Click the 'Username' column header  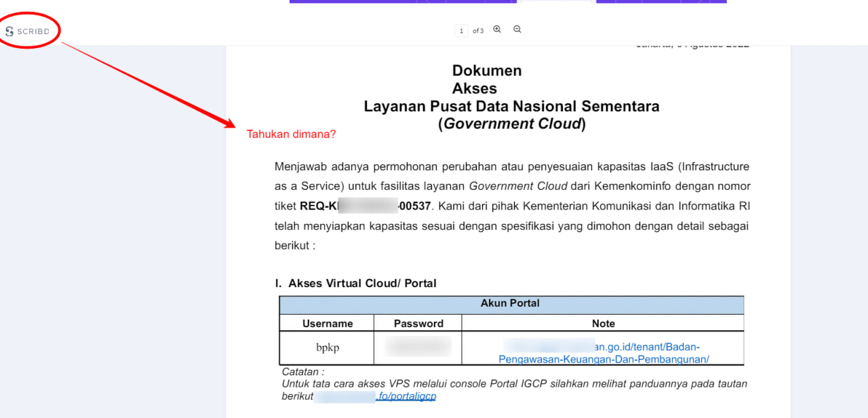coord(328,324)
